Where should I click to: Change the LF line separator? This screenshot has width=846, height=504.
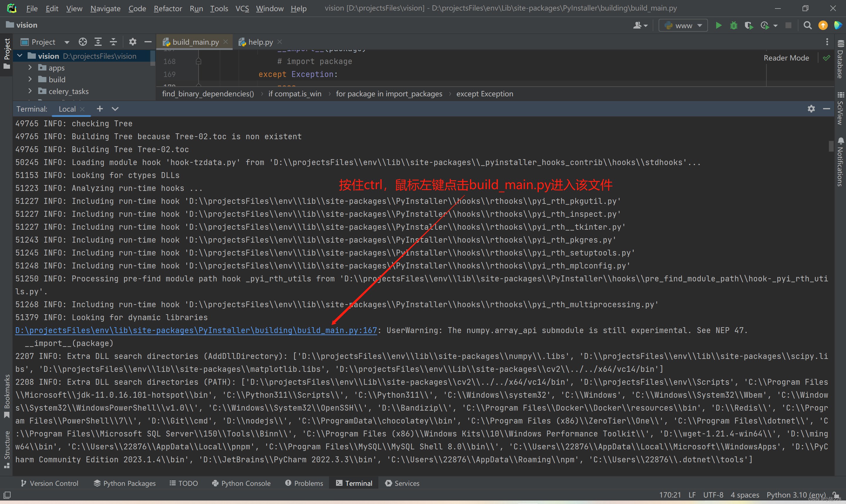(692, 495)
